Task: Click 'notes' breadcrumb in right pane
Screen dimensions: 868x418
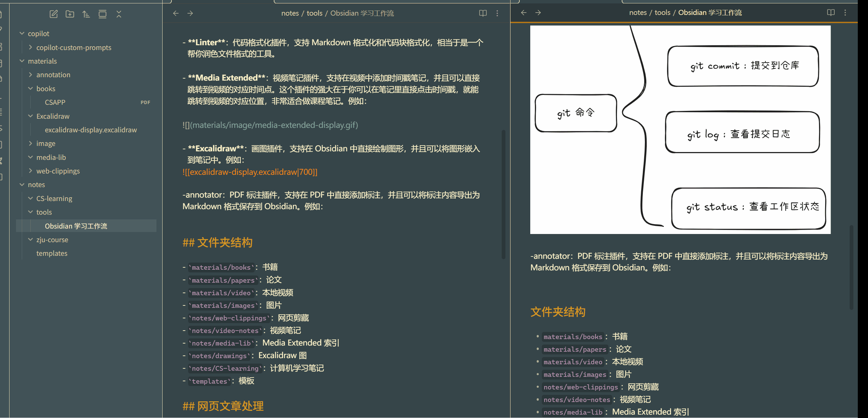Action: [x=638, y=13]
